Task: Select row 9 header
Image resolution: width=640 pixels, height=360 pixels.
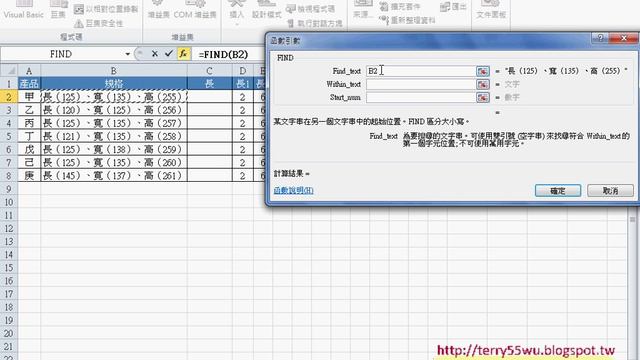Action: [x=9, y=189]
